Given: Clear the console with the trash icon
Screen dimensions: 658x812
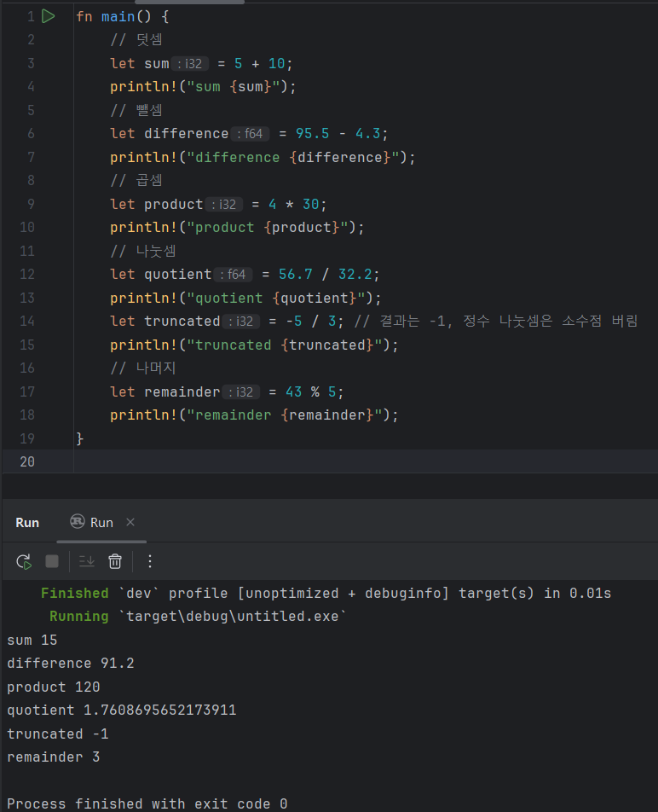Looking at the screenshot, I should tap(115, 561).
